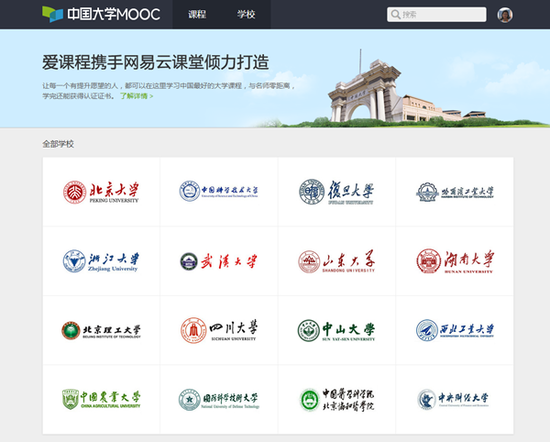
Task: Open Zhejiang University (浙江大学) card
Action: coord(101,261)
